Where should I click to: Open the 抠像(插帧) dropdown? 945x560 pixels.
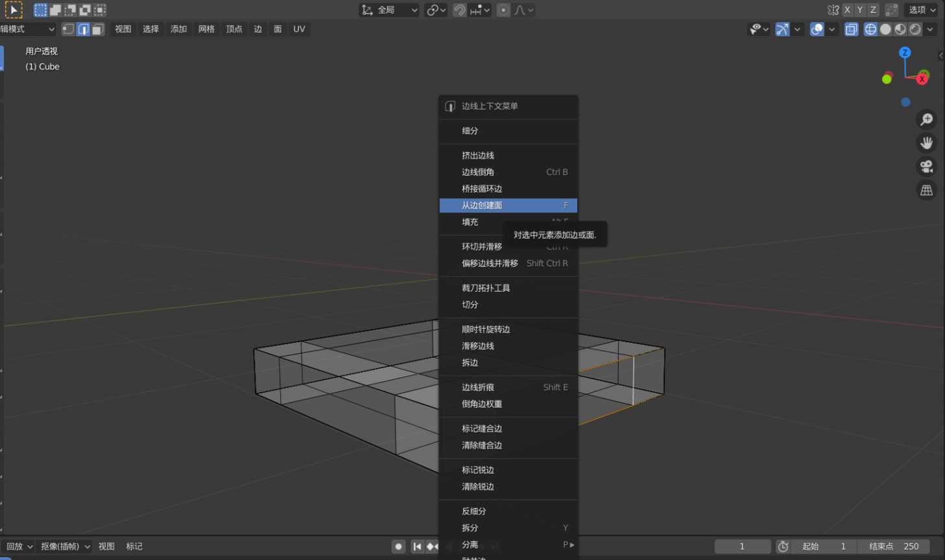[x=66, y=546]
